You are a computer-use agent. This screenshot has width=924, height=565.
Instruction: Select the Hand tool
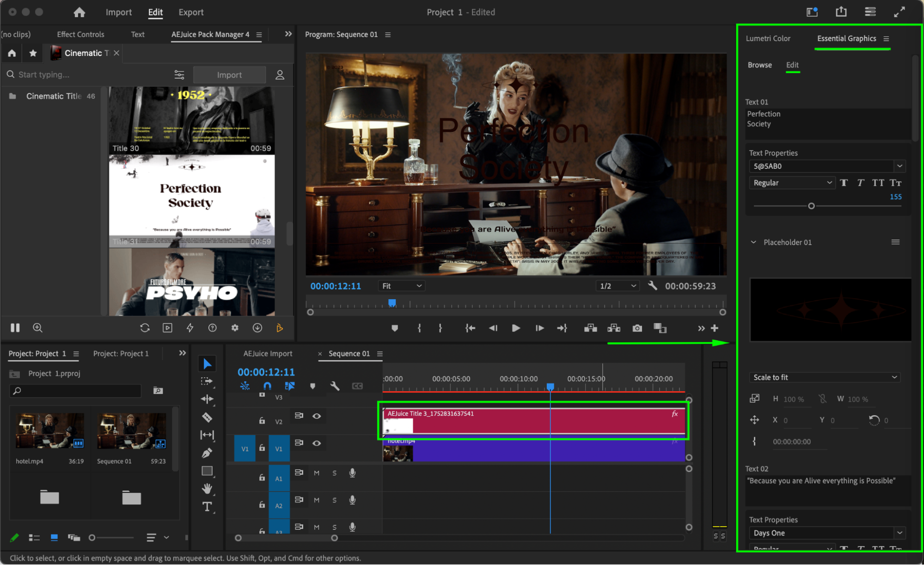point(207,489)
